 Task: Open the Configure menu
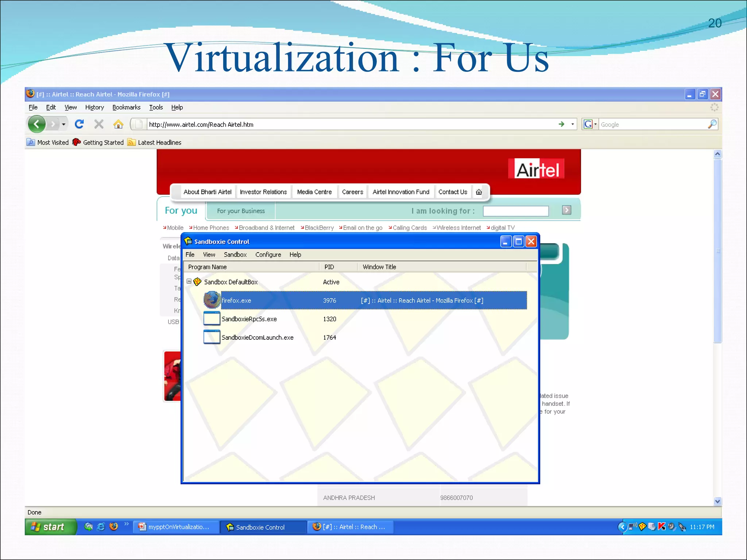coord(268,254)
